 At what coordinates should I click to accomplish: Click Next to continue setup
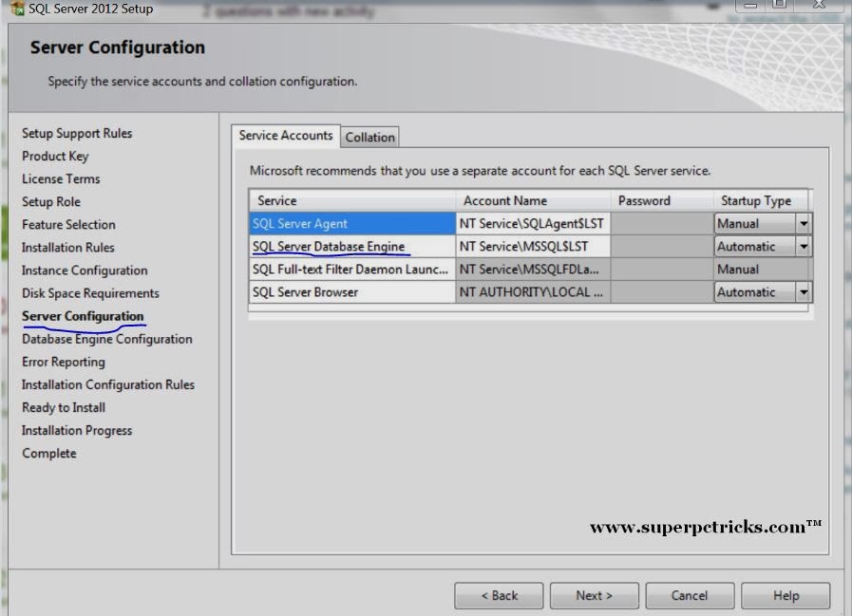pos(594,595)
